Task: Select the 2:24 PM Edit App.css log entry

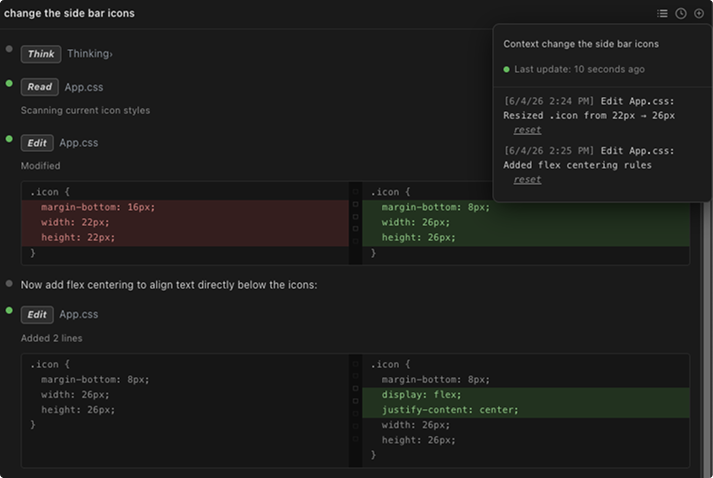Action: pos(589,108)
